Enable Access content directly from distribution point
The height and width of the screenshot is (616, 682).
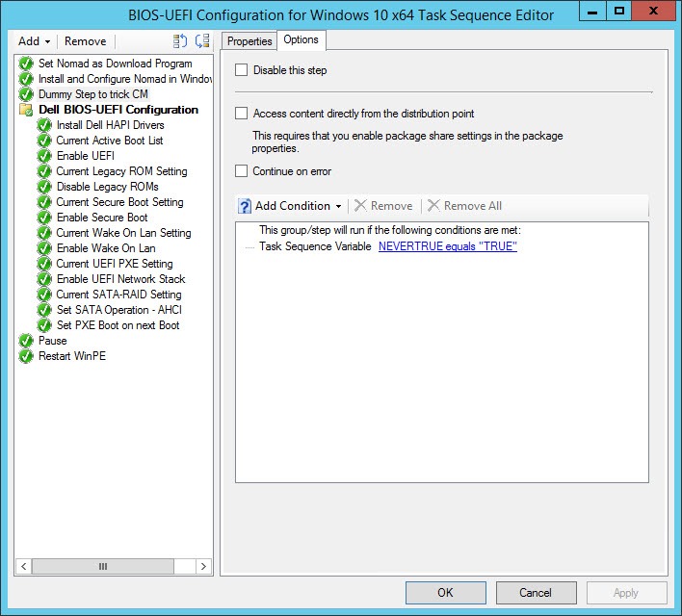tap(242, 114)
